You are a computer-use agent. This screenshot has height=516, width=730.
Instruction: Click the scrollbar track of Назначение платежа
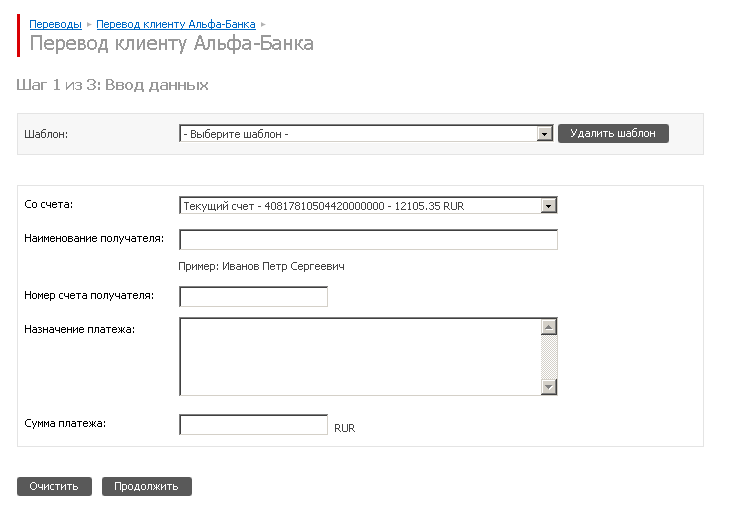point(549,357)
